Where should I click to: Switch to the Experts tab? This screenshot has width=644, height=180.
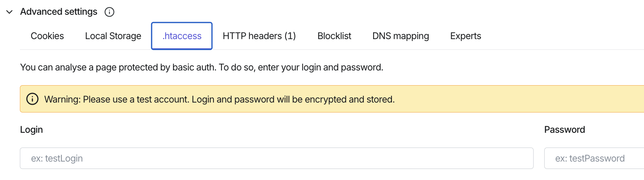466,36
